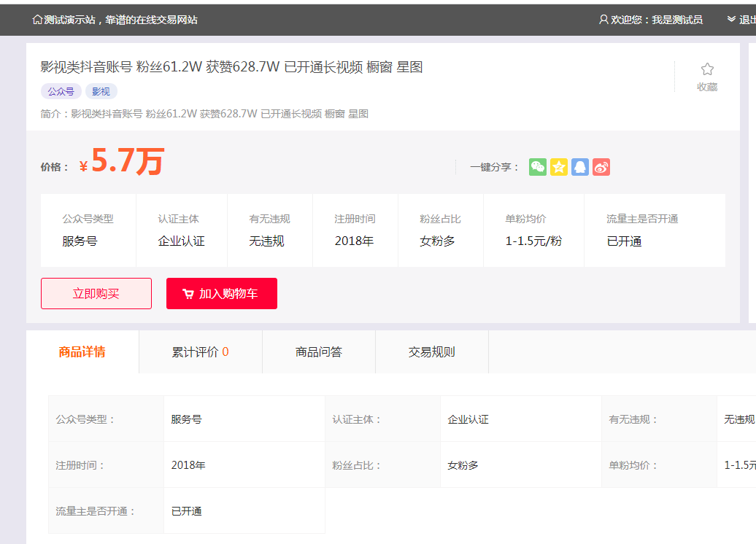Click the user avatar icon beside 欢迎您
This screenshot has width=756, height=544.
(603, 20)
